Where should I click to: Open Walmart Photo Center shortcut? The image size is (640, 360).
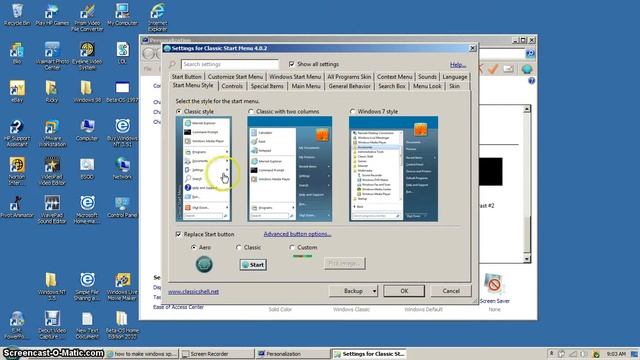pos(52,56)
